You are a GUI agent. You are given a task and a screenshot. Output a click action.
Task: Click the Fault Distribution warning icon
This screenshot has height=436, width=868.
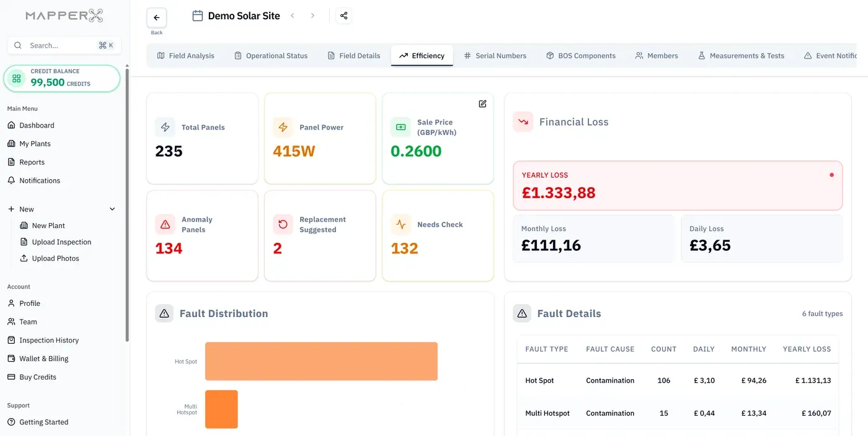[164, 313]
